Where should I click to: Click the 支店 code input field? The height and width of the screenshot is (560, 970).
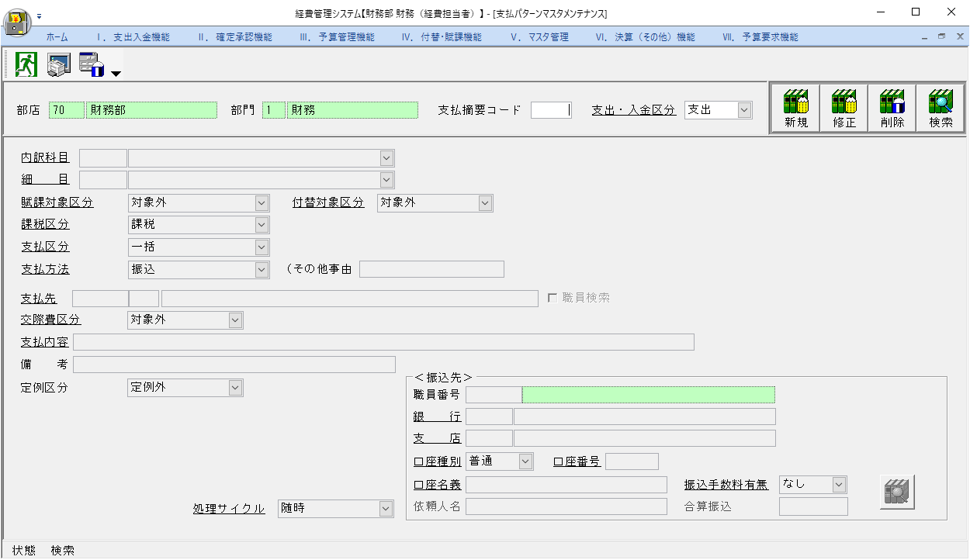tap(489, 438)
